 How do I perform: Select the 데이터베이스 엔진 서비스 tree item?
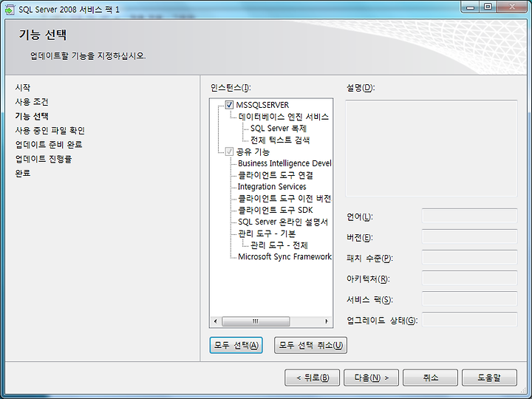283,117
